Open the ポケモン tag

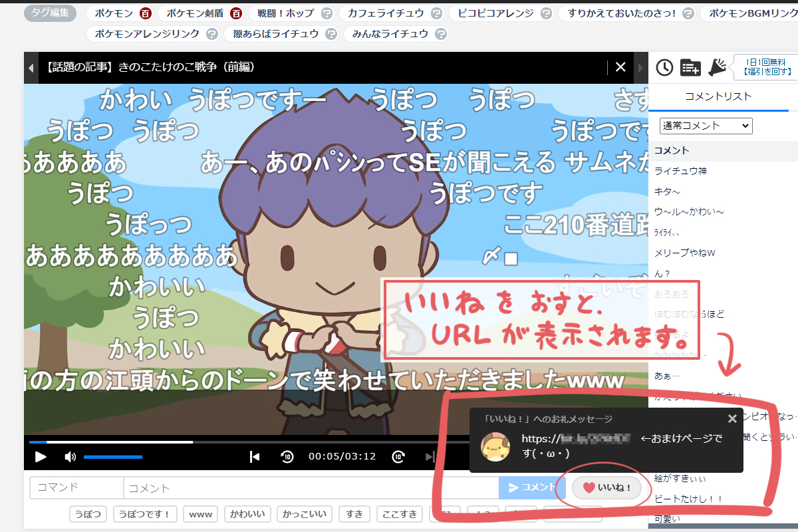(x=114, y=13)
